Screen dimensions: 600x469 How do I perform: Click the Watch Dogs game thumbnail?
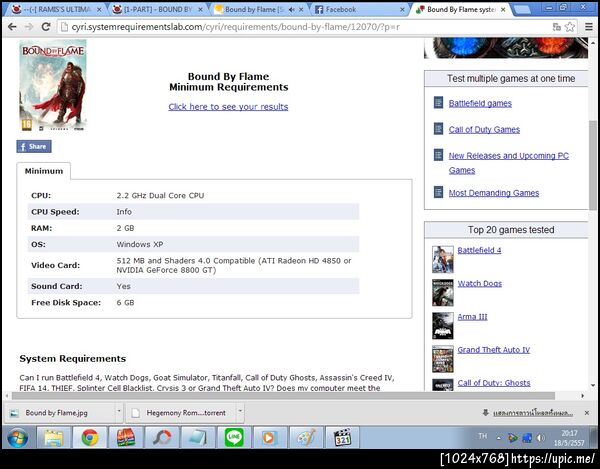(443, 293)
